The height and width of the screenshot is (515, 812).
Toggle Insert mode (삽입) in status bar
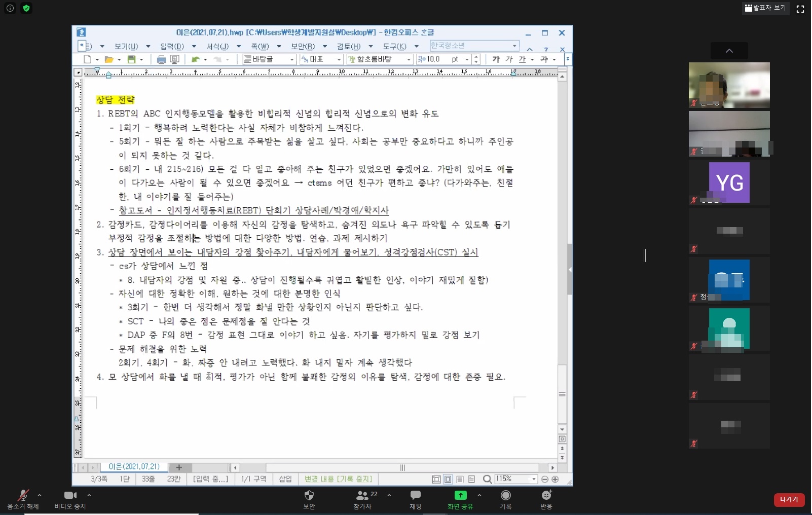pos(285,479)
